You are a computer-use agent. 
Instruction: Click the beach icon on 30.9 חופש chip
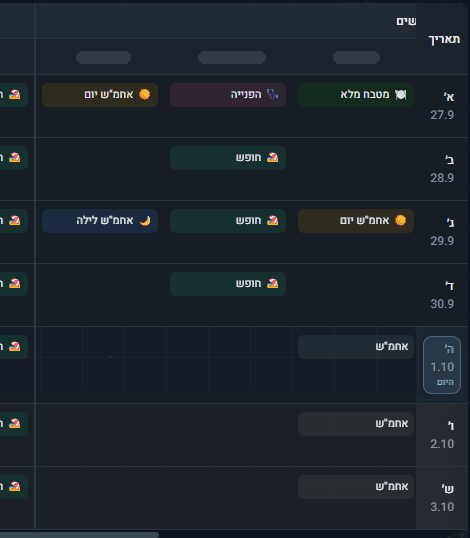[x=272, y=283]
